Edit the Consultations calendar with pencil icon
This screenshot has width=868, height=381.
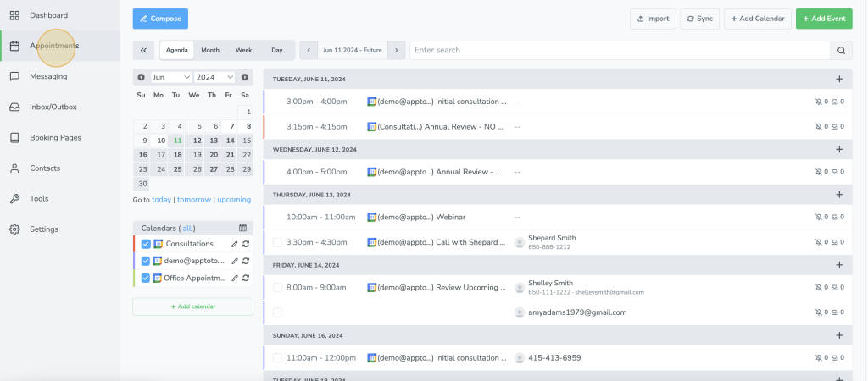click(x=235, y=244)
